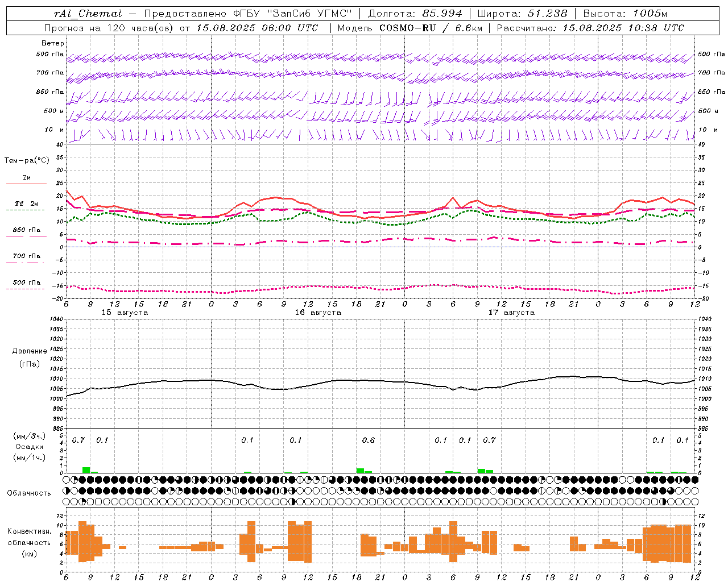Click the (гПа) unit under Давление
Screen dimensions: 728x582
[x=30, y=364]
